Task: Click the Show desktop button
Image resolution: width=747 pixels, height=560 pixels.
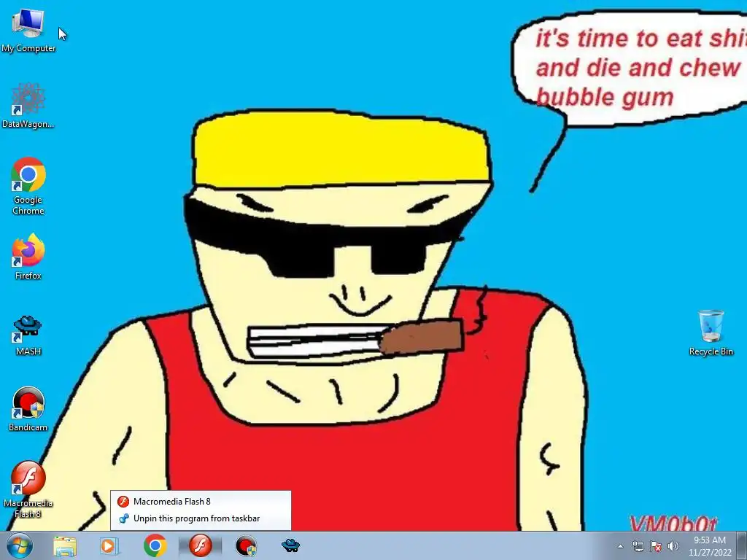Action: [x=742, y=546]
